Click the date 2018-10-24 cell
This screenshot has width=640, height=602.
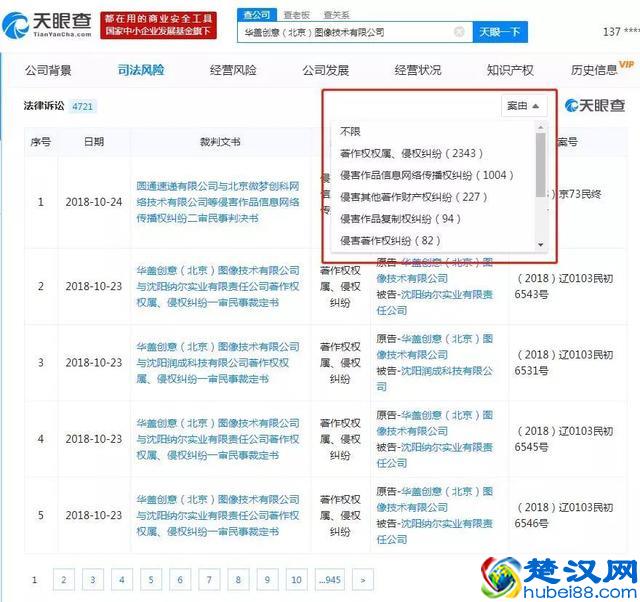[94, 202]
